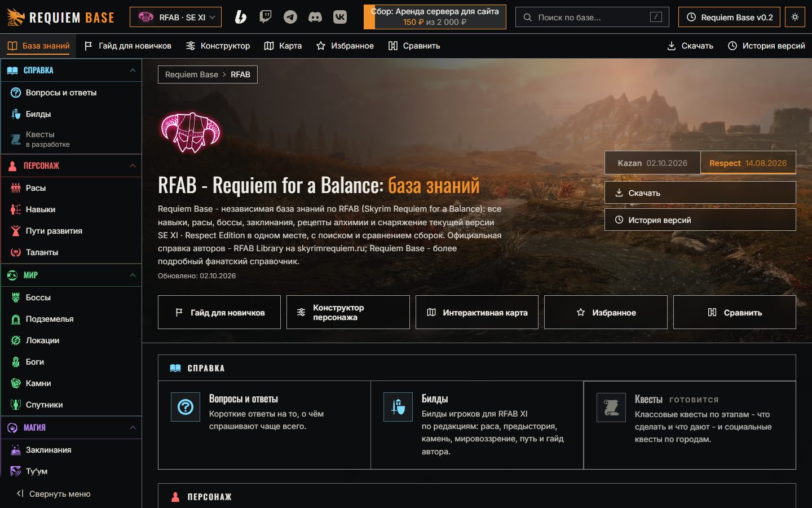Click the Requiem Base v0.2 version button
Image resolution: width=812 pixels, height=508 pixels.
point(730,17)
